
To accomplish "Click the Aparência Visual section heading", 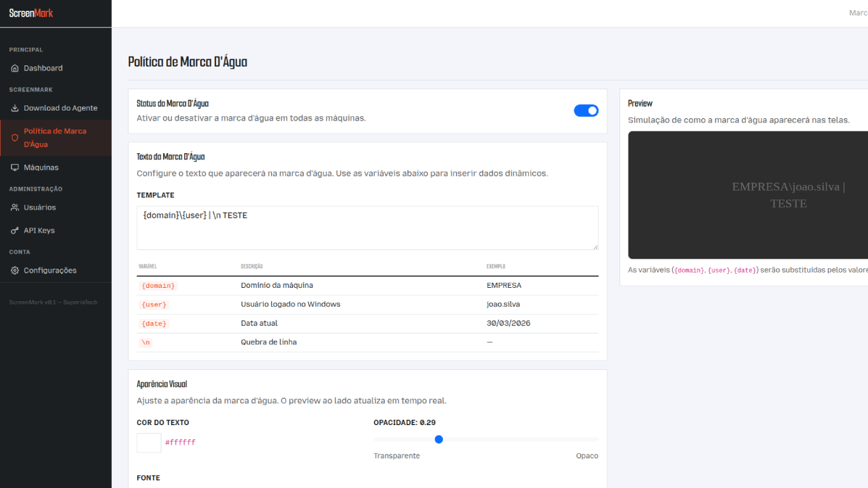I will 161,384.
